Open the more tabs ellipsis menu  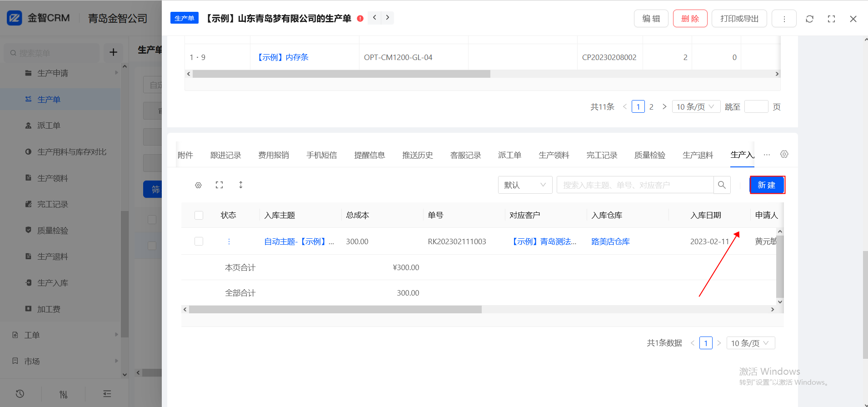tap(767, 155)
